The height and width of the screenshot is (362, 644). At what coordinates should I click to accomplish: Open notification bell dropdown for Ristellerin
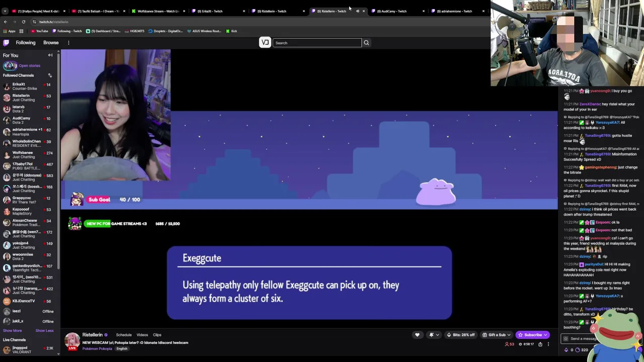point(433,335)
